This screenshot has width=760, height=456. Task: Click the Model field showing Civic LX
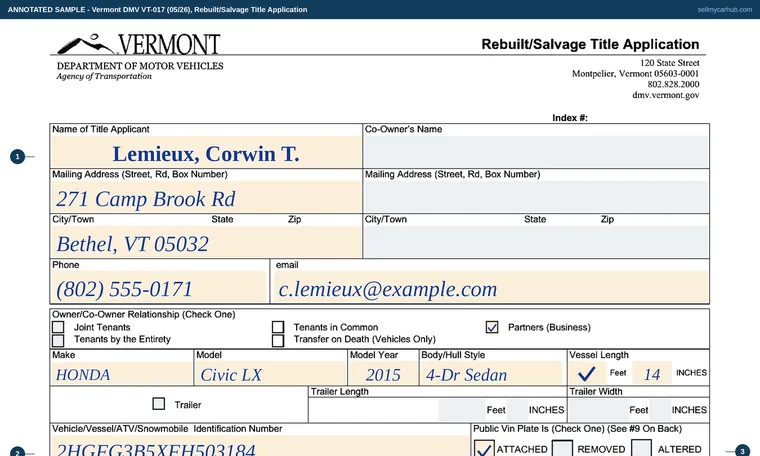[x=270, y=374]
